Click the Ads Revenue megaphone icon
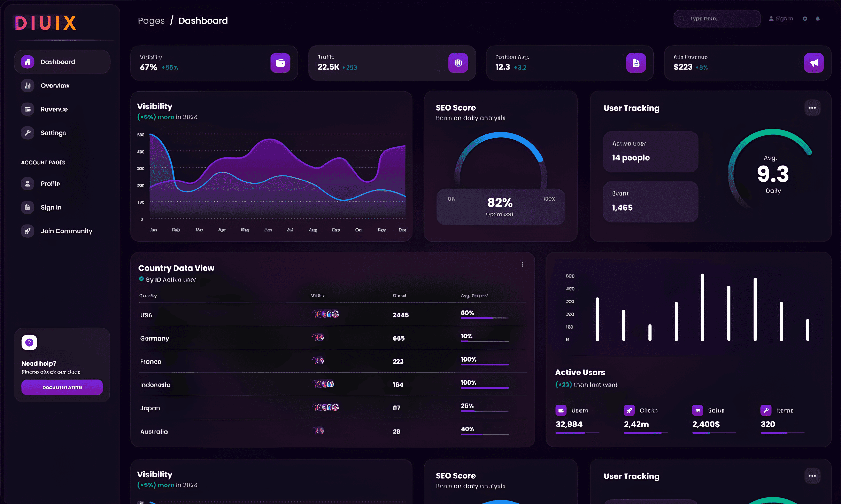The image size is (841, 504). click(813, 63)
